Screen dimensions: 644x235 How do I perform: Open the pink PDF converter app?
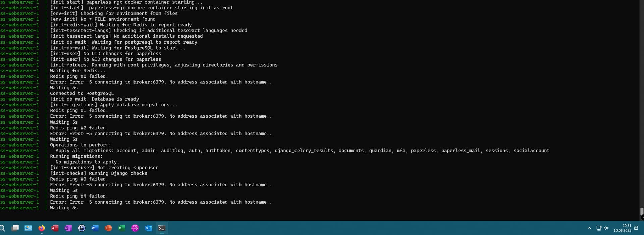pos(135,228)
